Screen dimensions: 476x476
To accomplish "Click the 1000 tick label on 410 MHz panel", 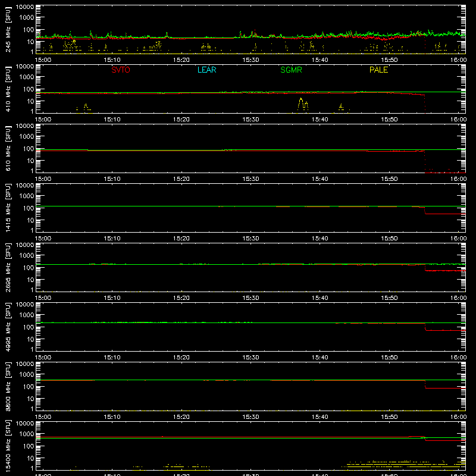I will [x=27, y=77].
